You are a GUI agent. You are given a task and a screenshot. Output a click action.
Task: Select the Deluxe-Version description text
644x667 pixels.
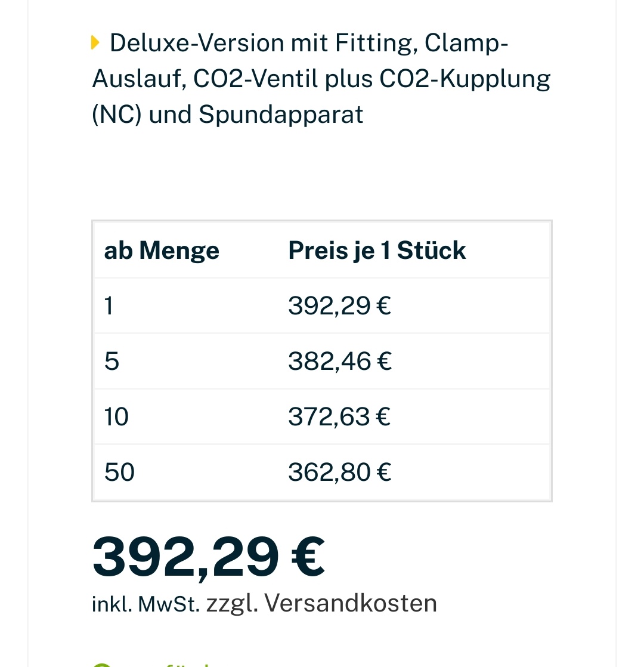(321, 78)
